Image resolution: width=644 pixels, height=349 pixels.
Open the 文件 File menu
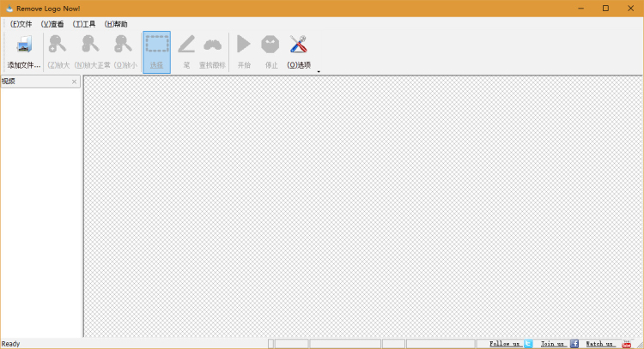21,24
